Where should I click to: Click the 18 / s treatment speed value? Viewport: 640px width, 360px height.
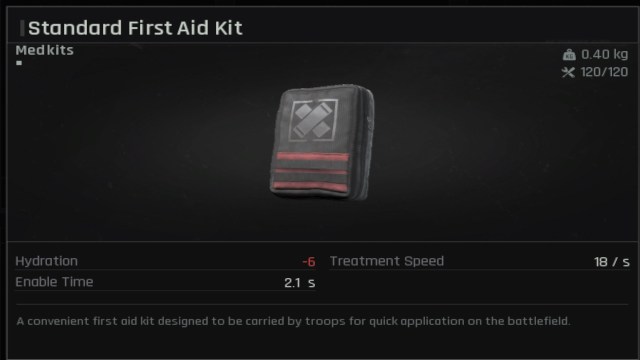(611, 262)
